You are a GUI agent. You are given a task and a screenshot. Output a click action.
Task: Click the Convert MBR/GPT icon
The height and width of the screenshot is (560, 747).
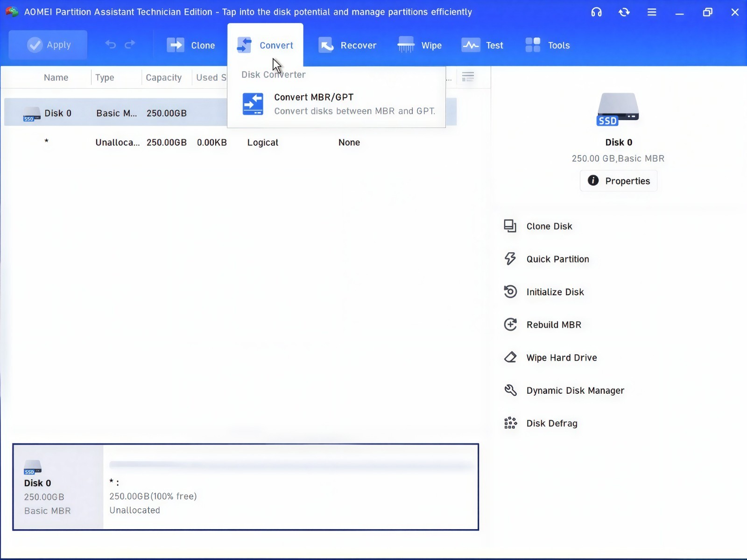tap(253, 104)
